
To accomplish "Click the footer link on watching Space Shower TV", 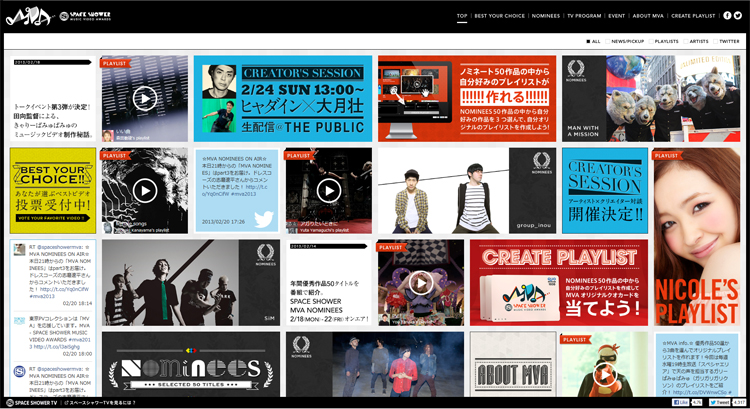I will 100,403.
